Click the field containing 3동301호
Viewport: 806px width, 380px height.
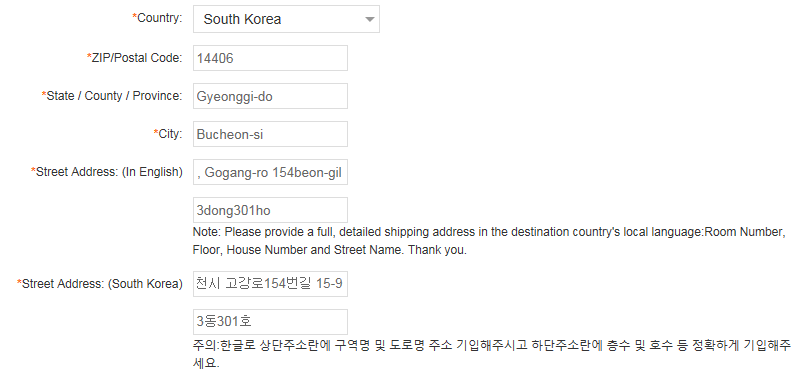(x=270, y=322)
